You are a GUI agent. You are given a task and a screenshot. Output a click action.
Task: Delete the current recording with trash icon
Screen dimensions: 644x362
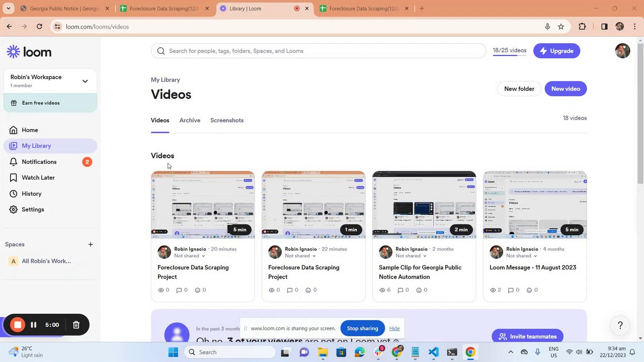76,325
